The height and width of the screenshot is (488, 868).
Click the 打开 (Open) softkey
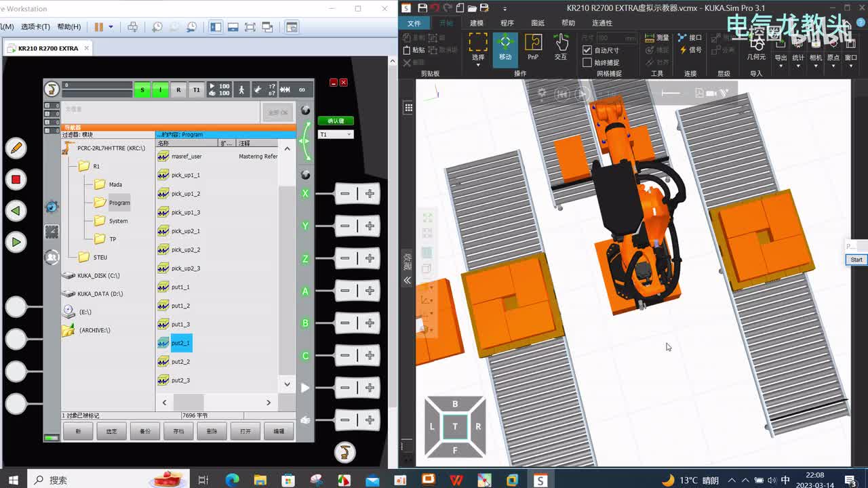click(245, 431)
